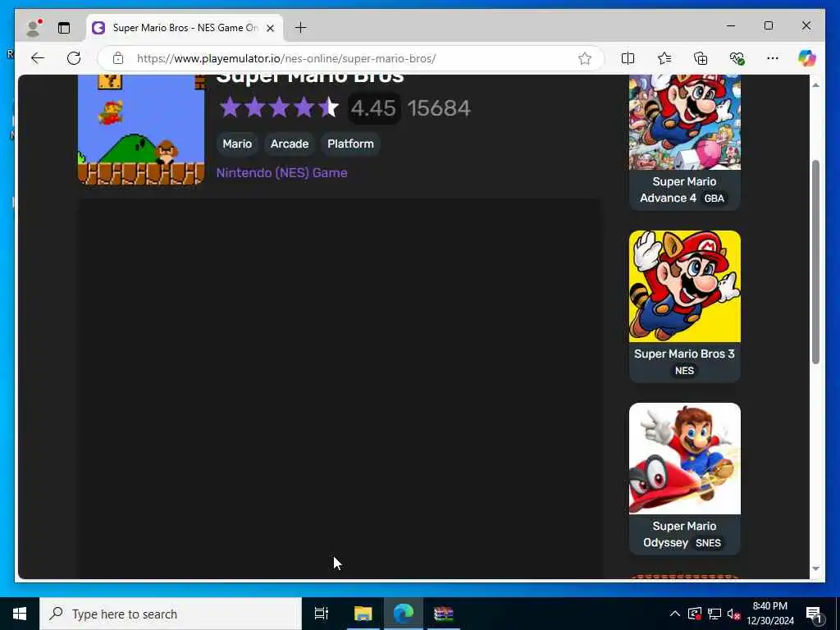Screen dimensions: 840x630
Task: Click the NES badge under Mario Bros 3
Action: (x=684, y=371)
